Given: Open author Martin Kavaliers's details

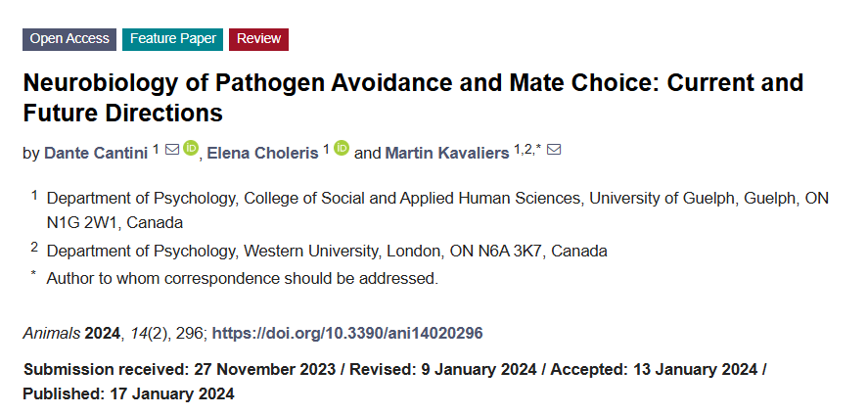Looking at the screenshot, I should [x=446, y=154].
